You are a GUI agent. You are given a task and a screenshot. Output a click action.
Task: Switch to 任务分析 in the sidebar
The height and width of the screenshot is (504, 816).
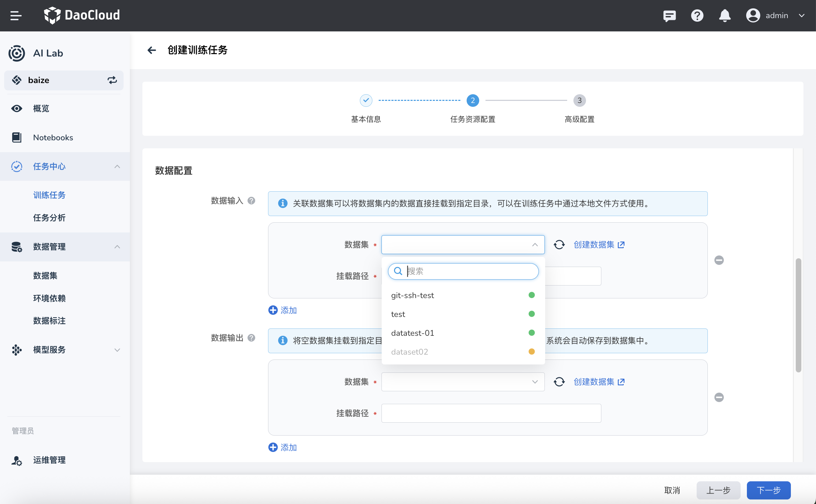click(49, 218)
